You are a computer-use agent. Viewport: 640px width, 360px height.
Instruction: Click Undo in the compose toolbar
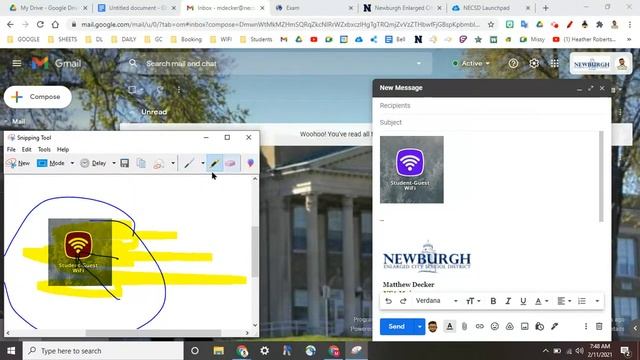(x=389, y=301)
